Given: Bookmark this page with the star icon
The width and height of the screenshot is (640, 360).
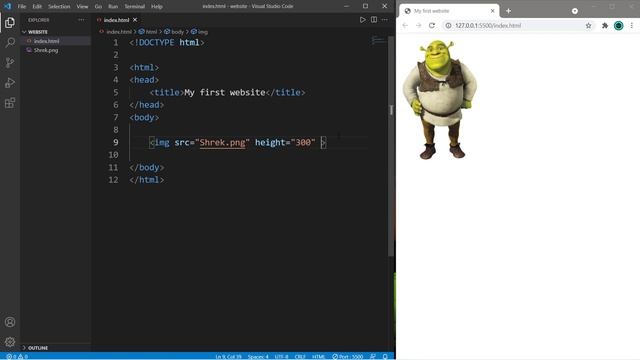Looking at the screenshot, I should 589,25.
